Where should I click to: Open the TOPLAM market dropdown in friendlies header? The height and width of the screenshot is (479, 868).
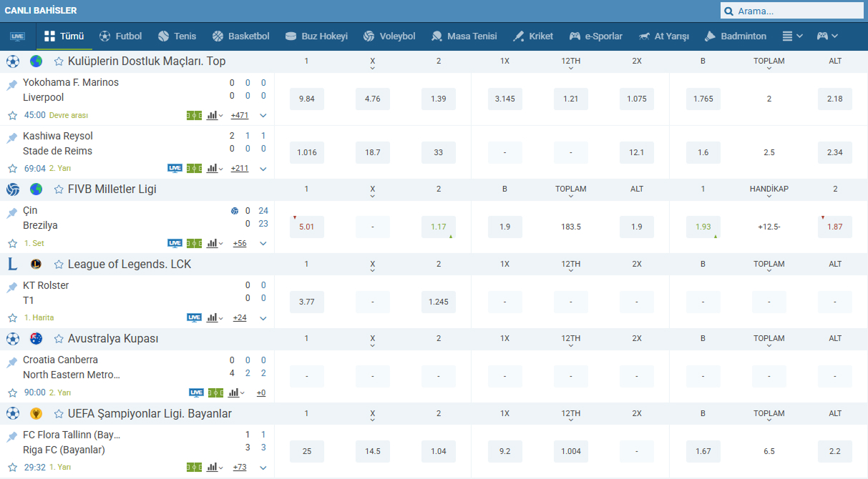coord(769,63)
